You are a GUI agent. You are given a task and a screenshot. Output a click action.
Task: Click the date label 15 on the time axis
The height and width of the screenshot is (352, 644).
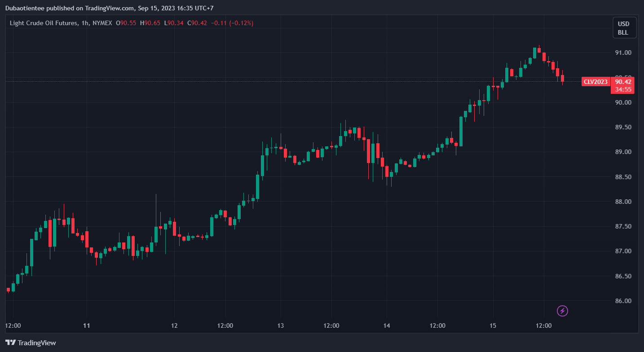click(493, 326)
